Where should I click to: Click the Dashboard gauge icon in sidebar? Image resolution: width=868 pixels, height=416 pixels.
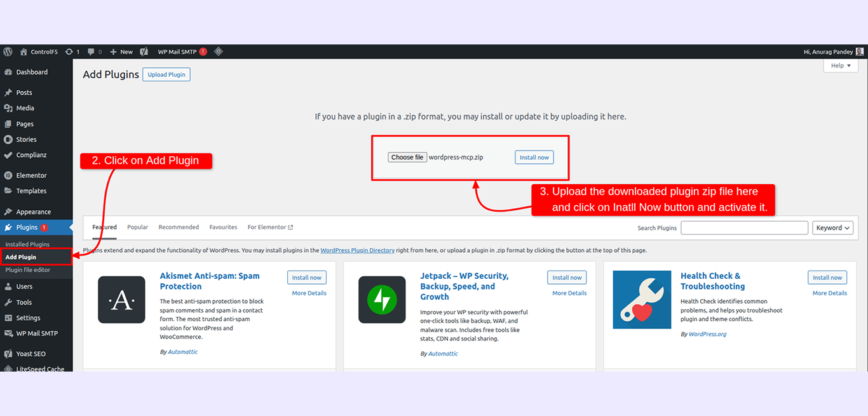[x=8, y=72]
